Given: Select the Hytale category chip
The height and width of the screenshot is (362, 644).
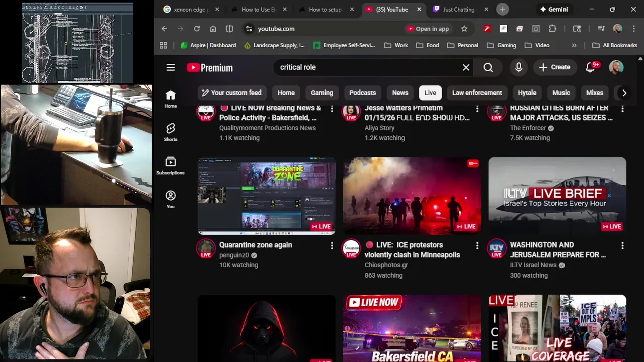Looking at the screenshot, I should [527, 93].
